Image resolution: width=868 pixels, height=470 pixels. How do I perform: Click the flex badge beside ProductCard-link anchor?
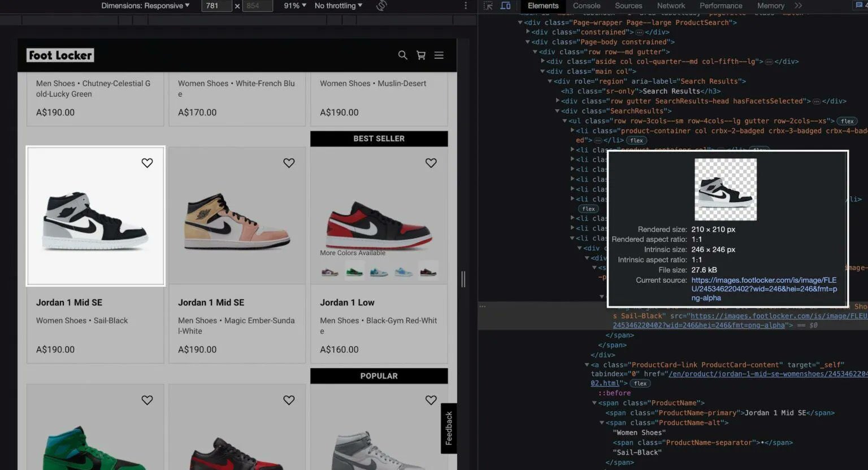[640, 383]
